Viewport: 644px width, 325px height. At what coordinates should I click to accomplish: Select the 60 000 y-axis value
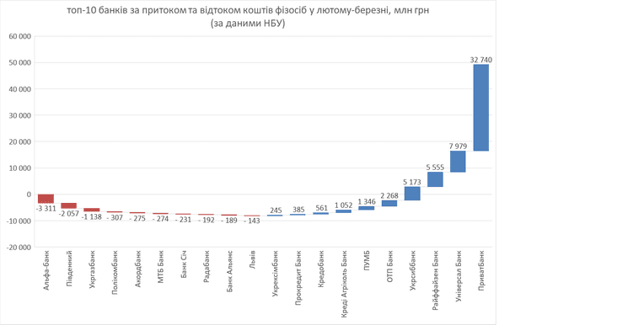coord(19,36)
